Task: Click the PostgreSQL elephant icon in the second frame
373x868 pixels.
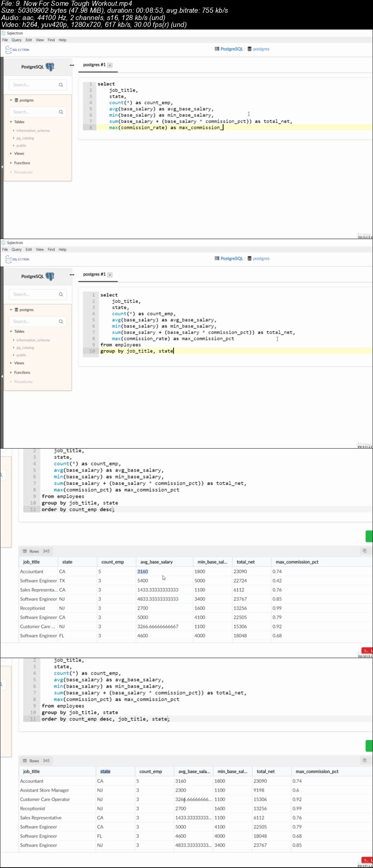Action: point(50,276)
